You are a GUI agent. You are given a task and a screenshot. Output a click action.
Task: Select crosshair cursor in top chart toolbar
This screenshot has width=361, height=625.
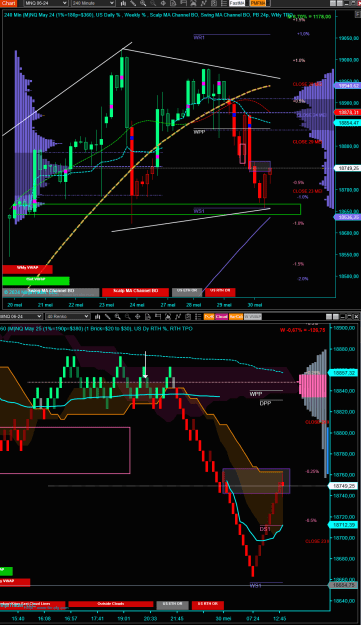coord(163,3)
